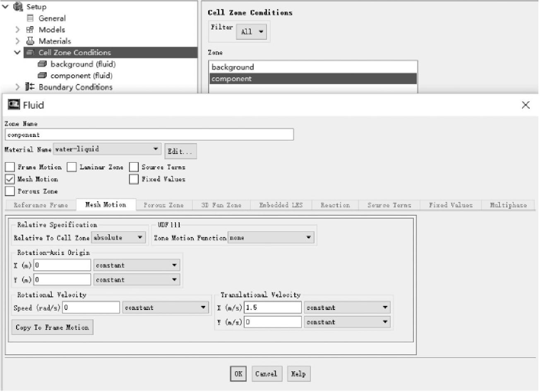Click the background (fluid) zone icon
This screenshot has height=392, width=545.
click(x=42, y=64)
